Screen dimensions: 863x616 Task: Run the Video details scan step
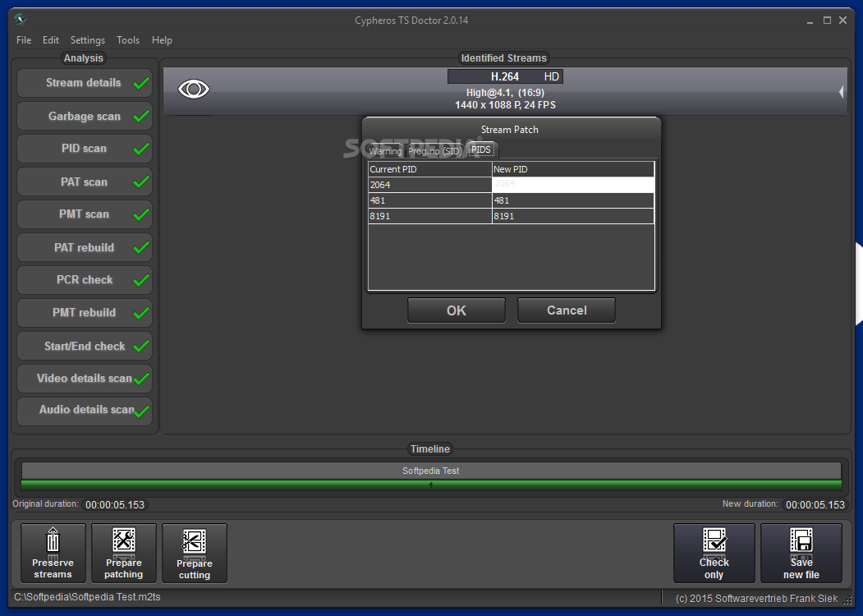click(x=85, y=379)
